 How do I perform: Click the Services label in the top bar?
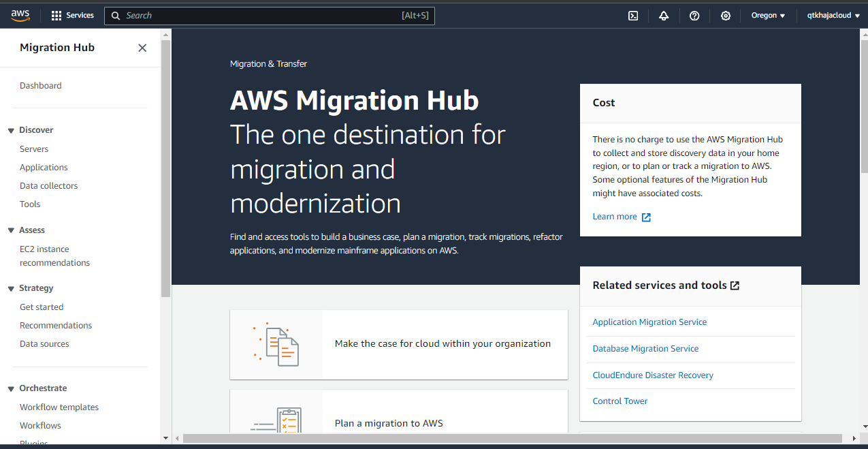point(80,15)
